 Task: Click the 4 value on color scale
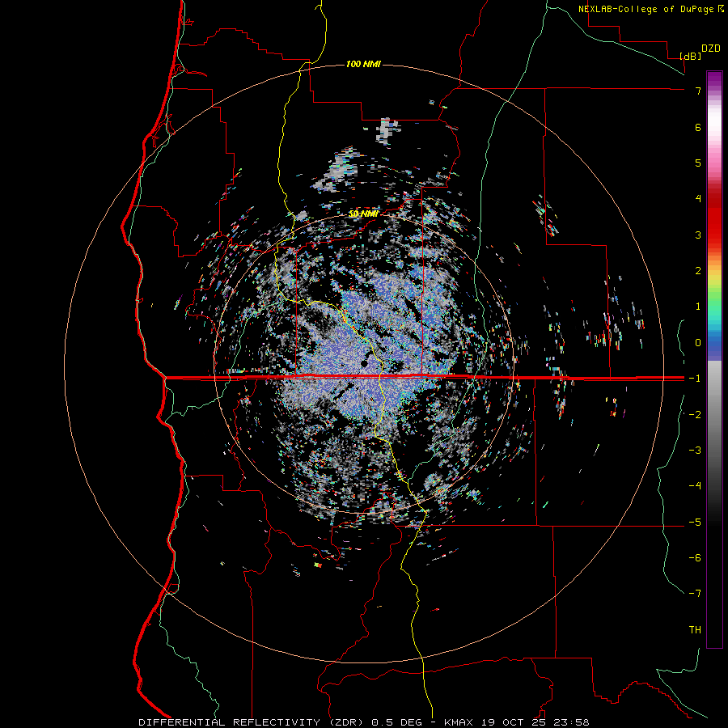698,199
